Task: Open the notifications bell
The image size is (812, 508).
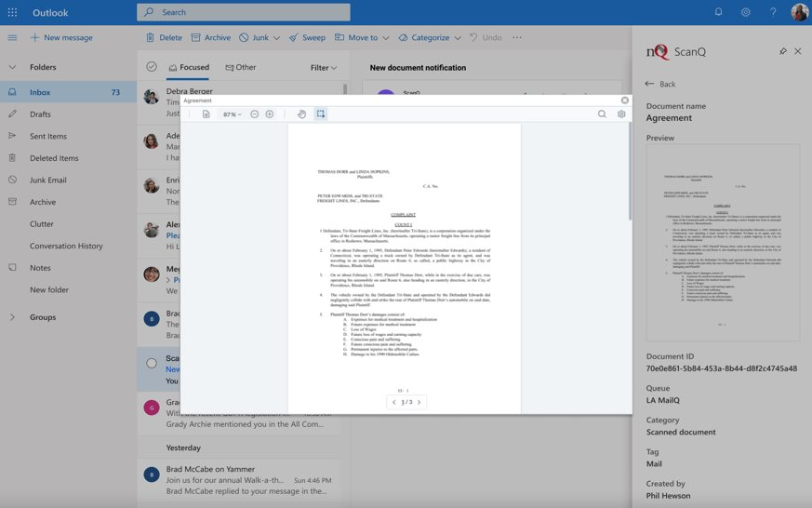Action: pos(718,12)
